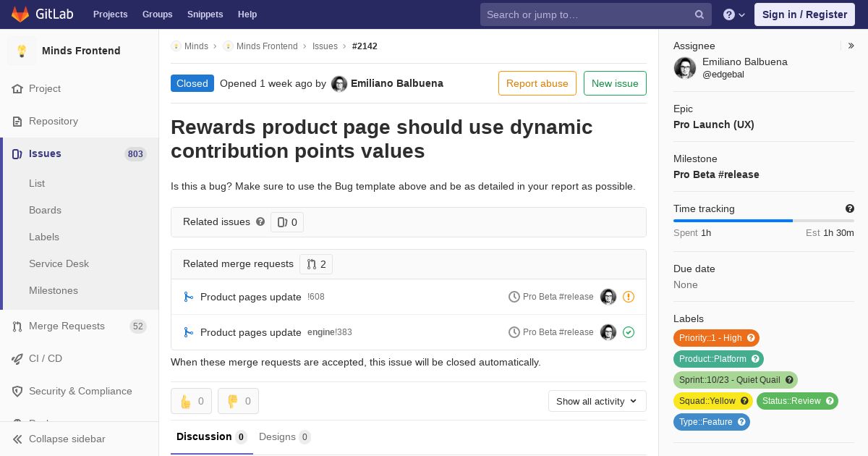This screenshot has height=456, width=868.
Task: Open the help question mark menu
Action: [734, 14]
